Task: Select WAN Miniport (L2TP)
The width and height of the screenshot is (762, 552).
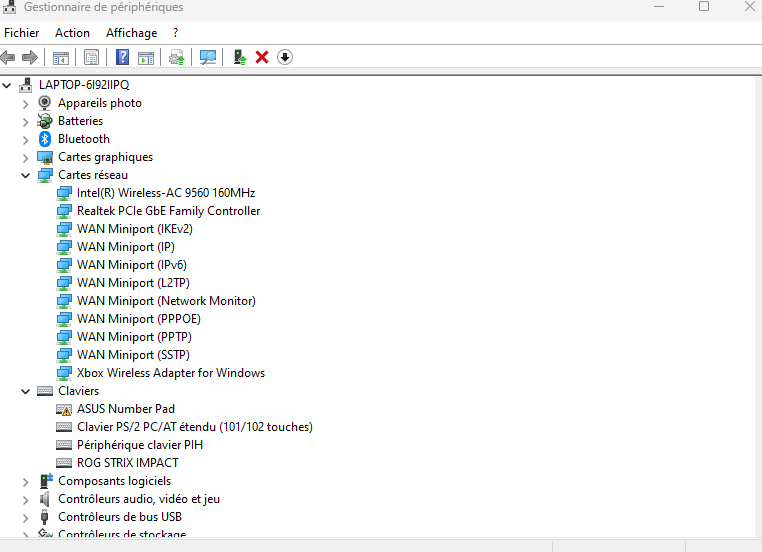Action: click(x=133, y=283)
